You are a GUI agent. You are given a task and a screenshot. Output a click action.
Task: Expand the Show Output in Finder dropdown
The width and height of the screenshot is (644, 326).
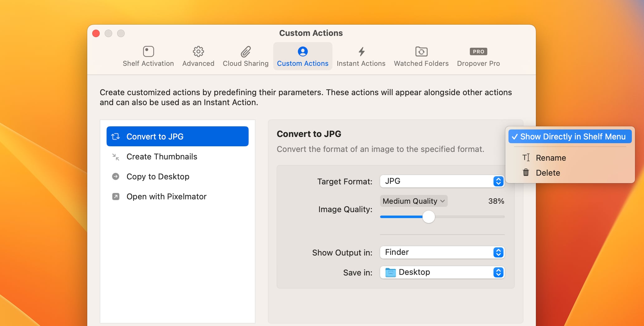point(442,252)
